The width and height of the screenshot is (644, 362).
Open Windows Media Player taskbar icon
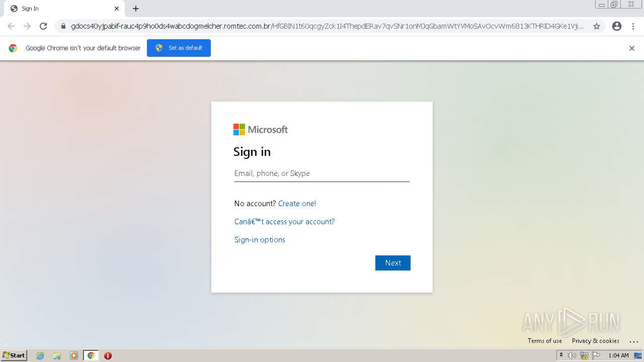(74, 355)
